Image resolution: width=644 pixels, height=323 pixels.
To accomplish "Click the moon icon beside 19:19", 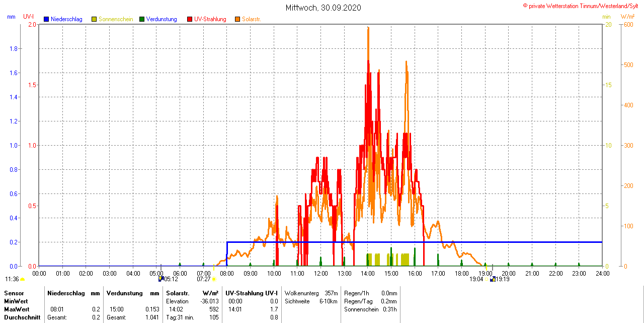I will [x=493, y=279].
